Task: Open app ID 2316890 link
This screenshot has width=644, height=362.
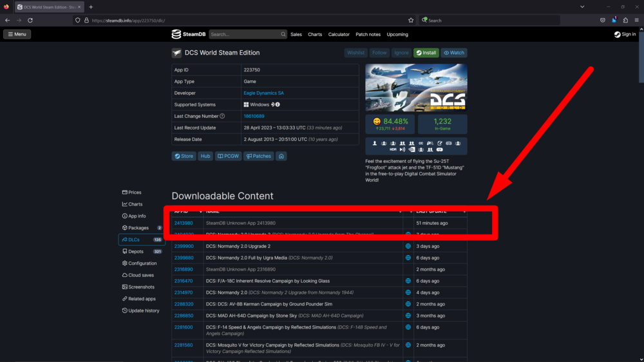Action: pyautogui.click(x=183, y=269)
